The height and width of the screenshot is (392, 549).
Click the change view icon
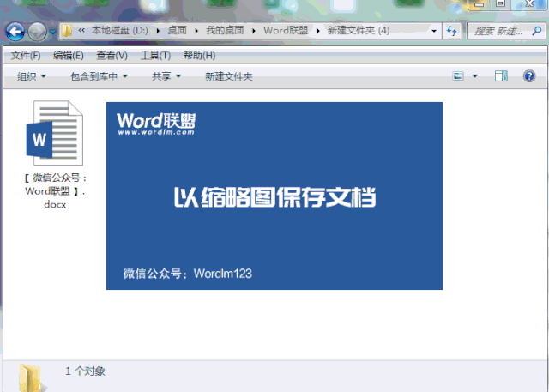pyautogui.click(x=458, y=76)
